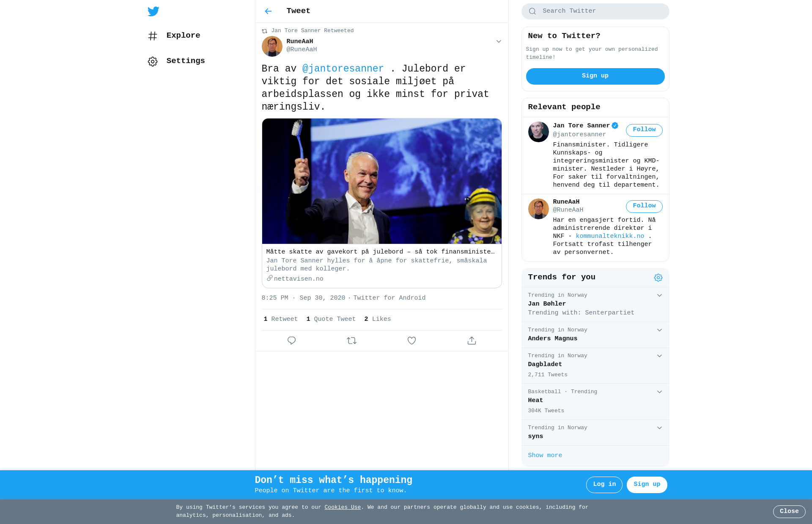Click the Twitter bird logo
Image resolution: width=812 pixels, height=524 pixels.
tap(153, 11)
